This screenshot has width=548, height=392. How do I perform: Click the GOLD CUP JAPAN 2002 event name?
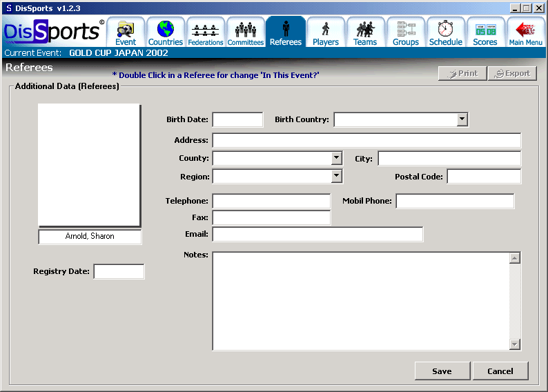point(119,52)
